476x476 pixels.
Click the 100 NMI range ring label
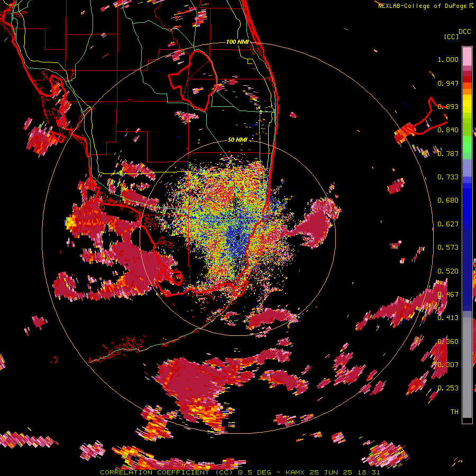(x=237, y=42)
